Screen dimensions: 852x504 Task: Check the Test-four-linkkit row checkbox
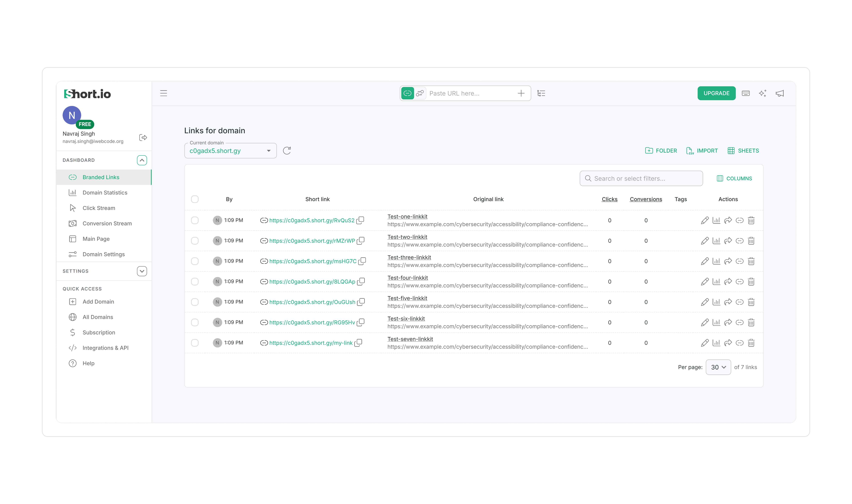click(x=195, y=281)
